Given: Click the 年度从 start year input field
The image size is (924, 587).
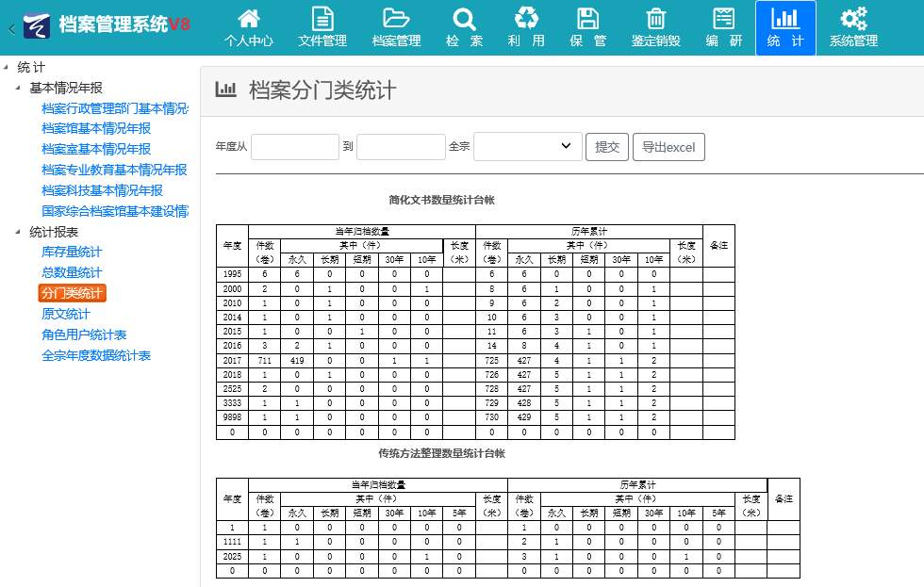Looking at the screenshot, I should pos(295,147).
